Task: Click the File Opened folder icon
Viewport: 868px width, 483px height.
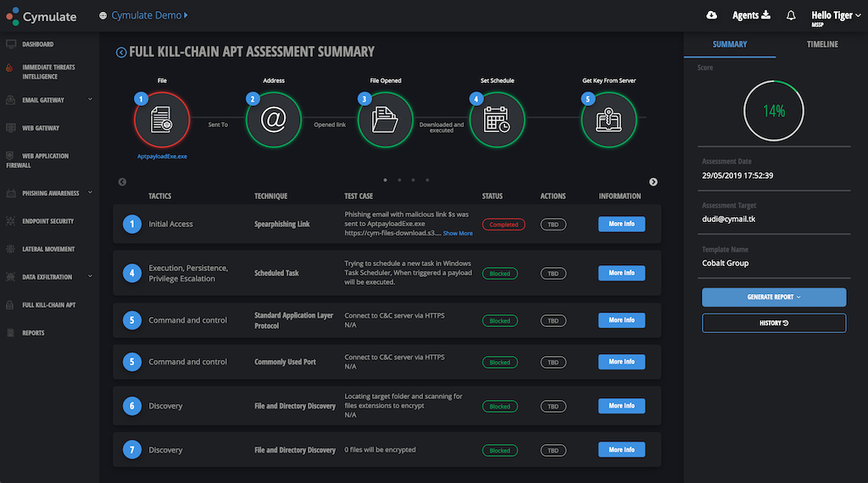Action: pyautogui.click(x=386, y=120)
